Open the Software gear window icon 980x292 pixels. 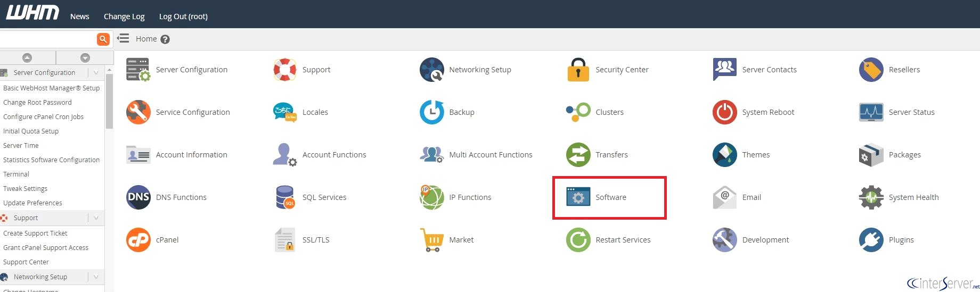pyautogui.click(x=578, y=197)
